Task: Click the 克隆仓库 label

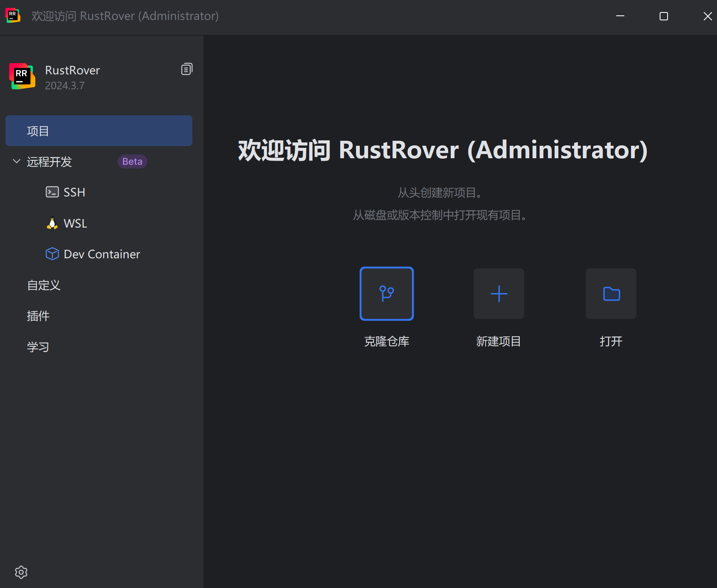Action: click(x=387, y=341)
